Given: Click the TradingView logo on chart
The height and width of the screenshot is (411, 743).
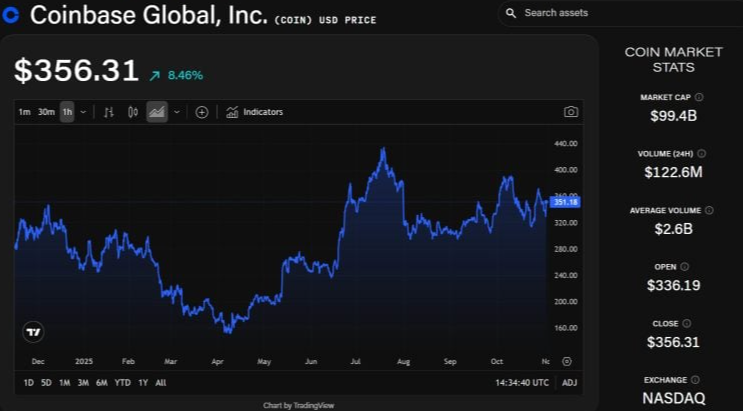Looking at the screenshot, I should (33, 332).
